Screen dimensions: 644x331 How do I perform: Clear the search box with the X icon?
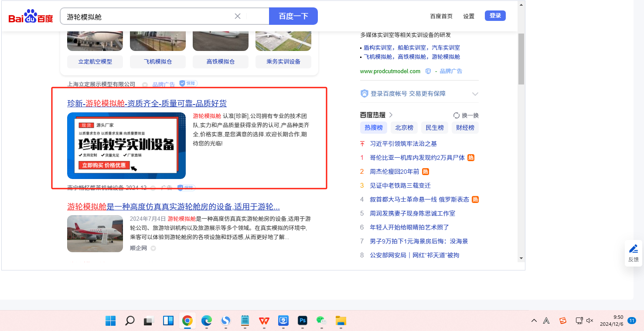[238, 17]
